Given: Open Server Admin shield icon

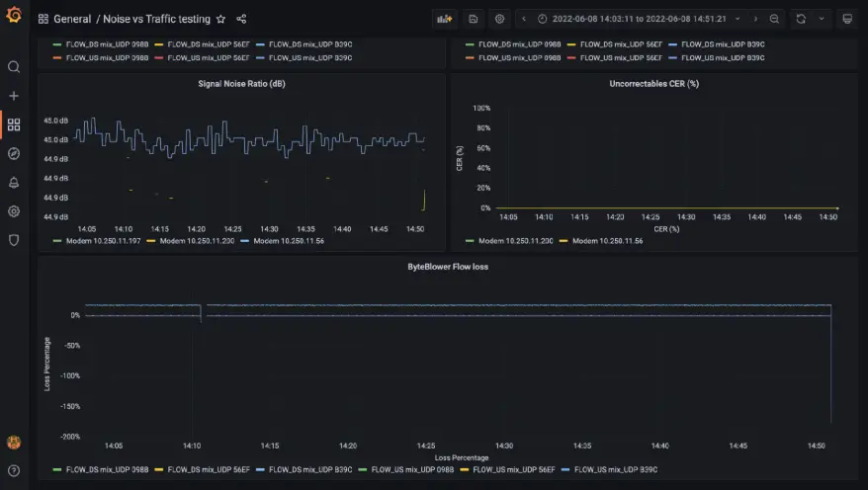Looking at the screenshot, I should tap(14, 240).
